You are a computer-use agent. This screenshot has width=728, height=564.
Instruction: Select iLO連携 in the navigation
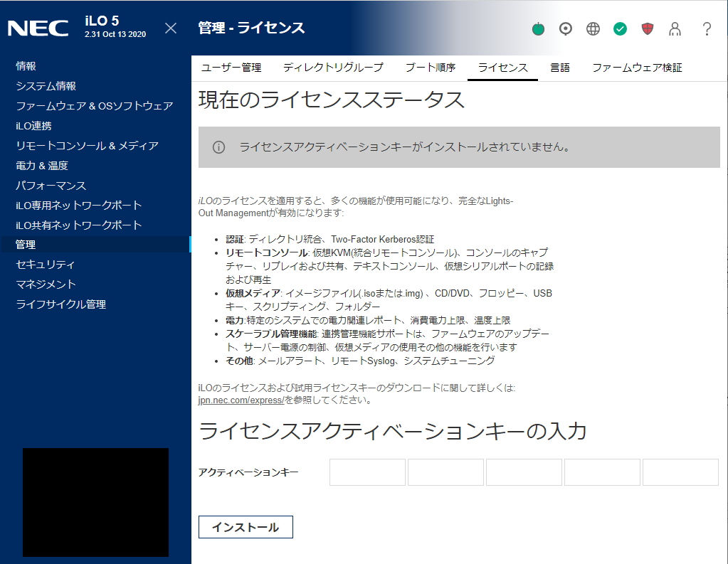pyautogui.click(x=33, y=126)
